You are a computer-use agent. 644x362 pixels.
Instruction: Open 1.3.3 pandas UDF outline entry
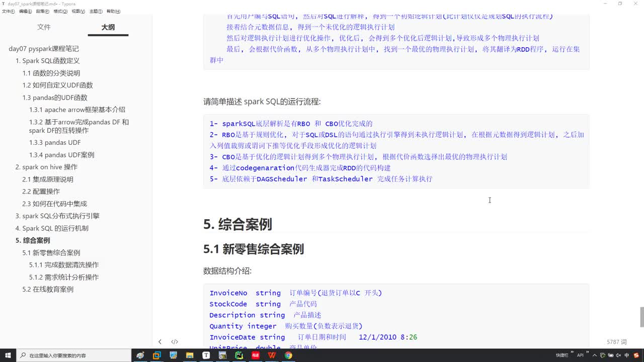(55, 142)
